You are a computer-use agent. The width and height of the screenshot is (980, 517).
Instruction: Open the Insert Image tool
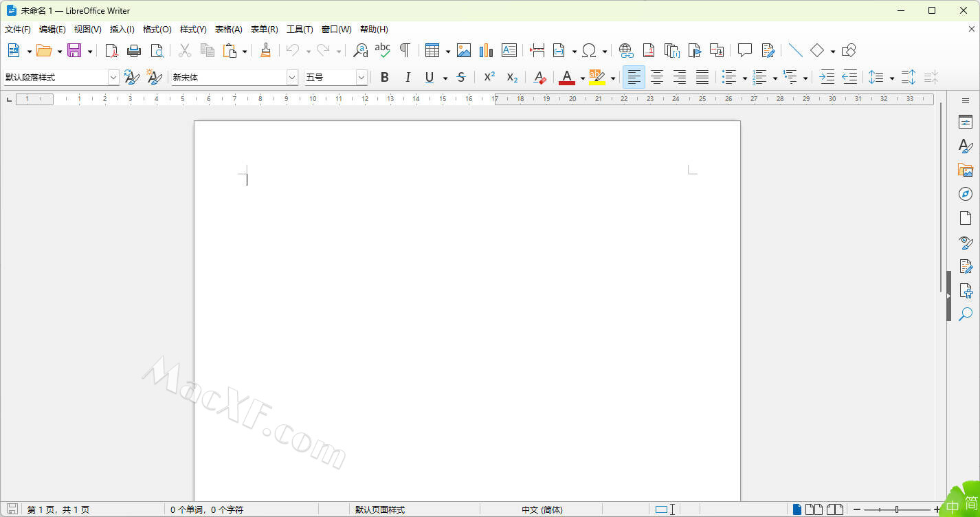tap(464, 50)
